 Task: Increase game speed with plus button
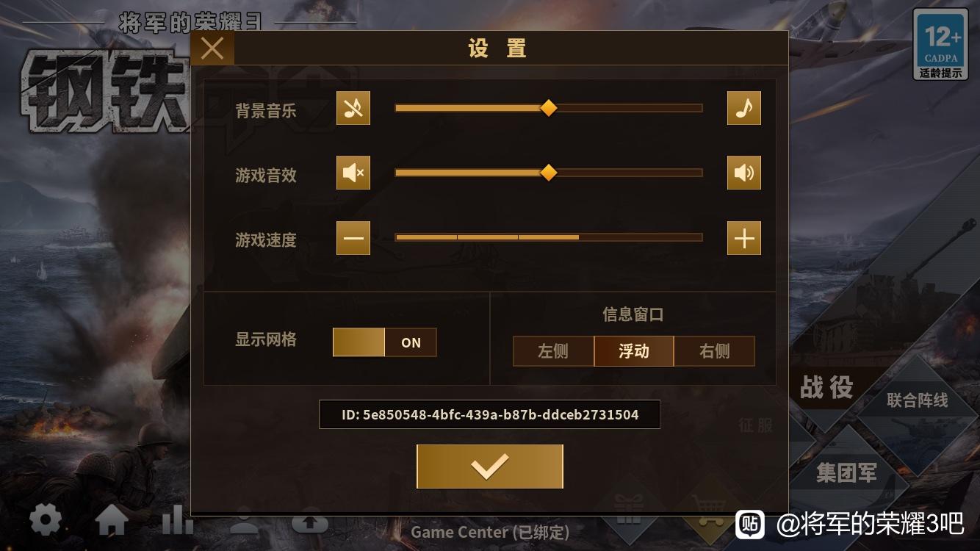click(x=744, y=238)
